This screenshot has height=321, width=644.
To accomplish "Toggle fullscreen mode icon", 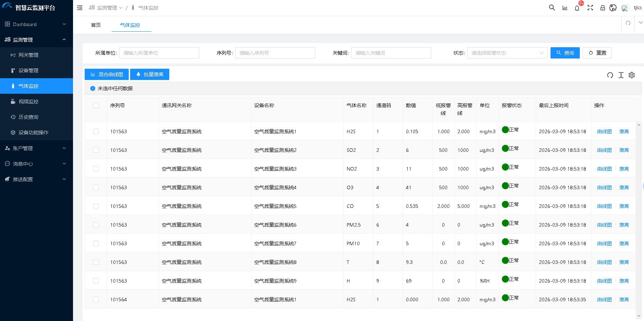I will (x=590, y=8).
